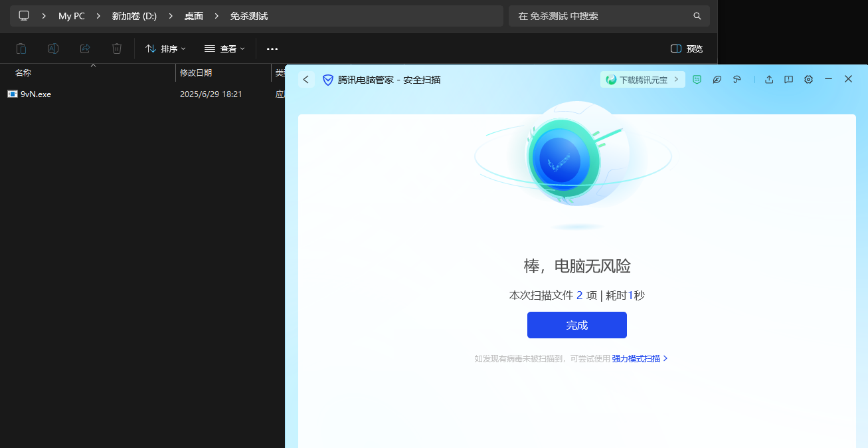Toggle the 预览 preview pane
Screen dimensions: 868x448
(x=686, y=49)
